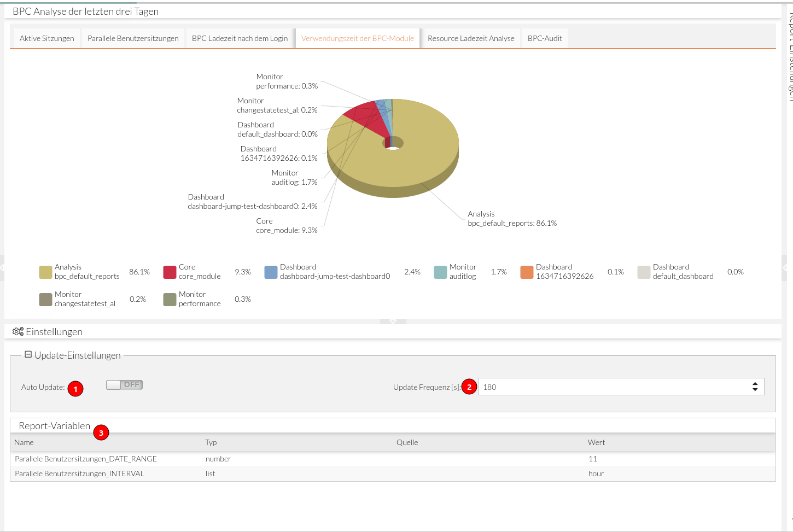Toggle the Auto Update switch on

click(124, 384)
